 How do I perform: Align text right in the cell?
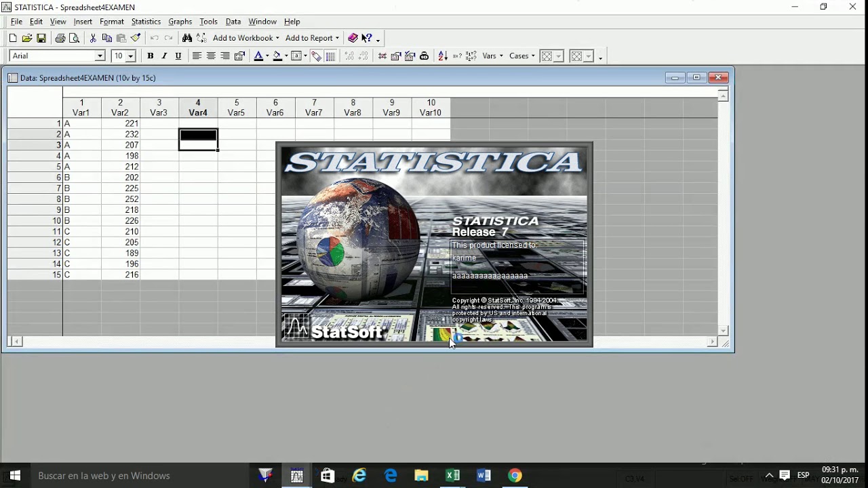(225, 56)
